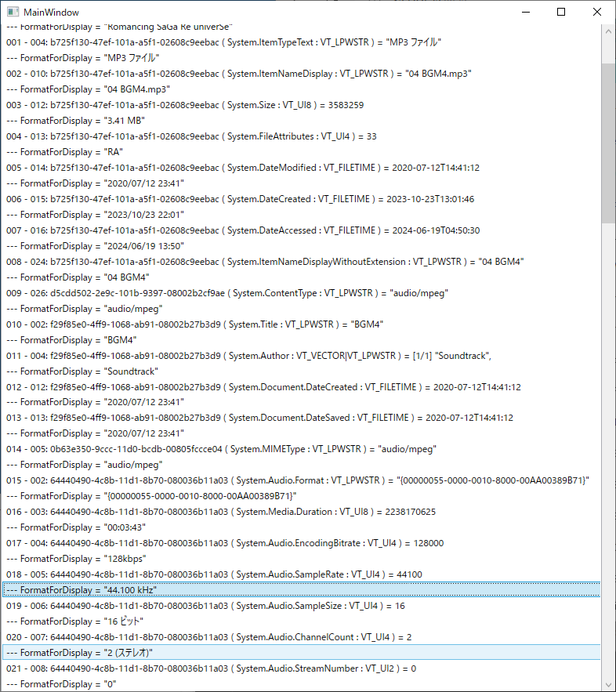Select the System.Audio.EncodingBitrate row
This screenshot has height=692, width=616.
coord(302,543)
